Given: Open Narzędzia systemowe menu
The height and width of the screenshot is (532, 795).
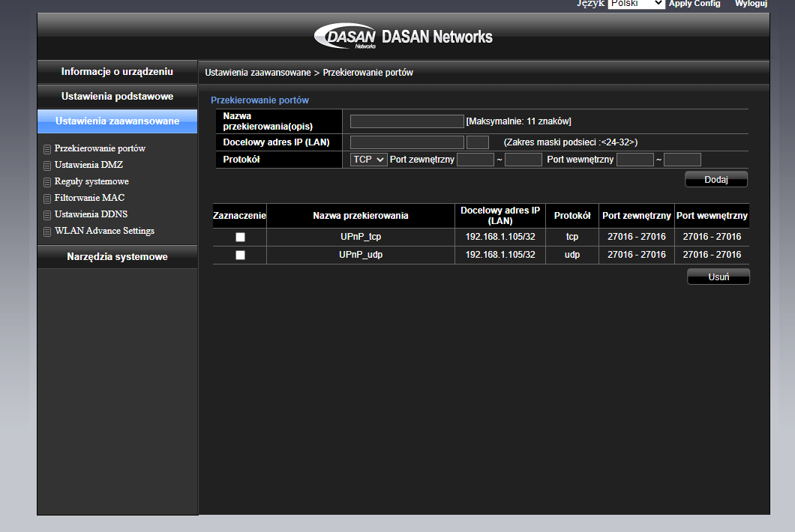Looking at the screenshot, I should click(117, 257).
